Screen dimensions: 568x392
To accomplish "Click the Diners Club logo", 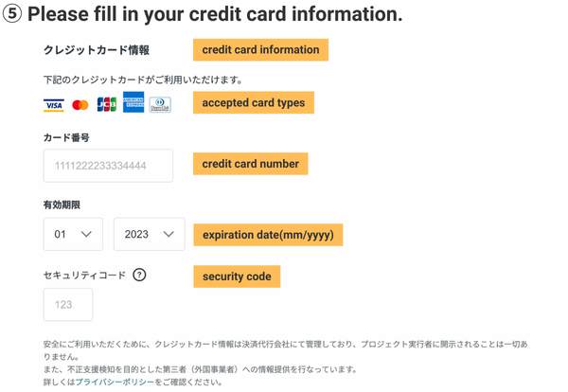I will coord(160,105).
